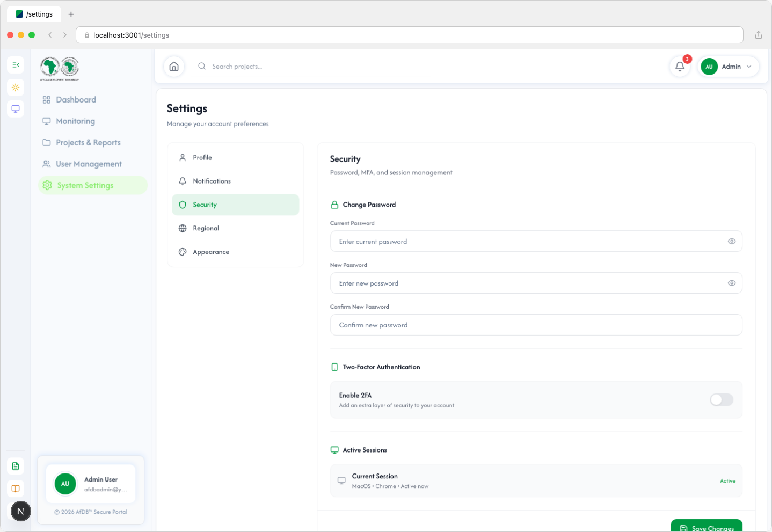Select the Security settings tab
Image resolution: width=772 pixels, height=532 pixels.
point(235,205)
